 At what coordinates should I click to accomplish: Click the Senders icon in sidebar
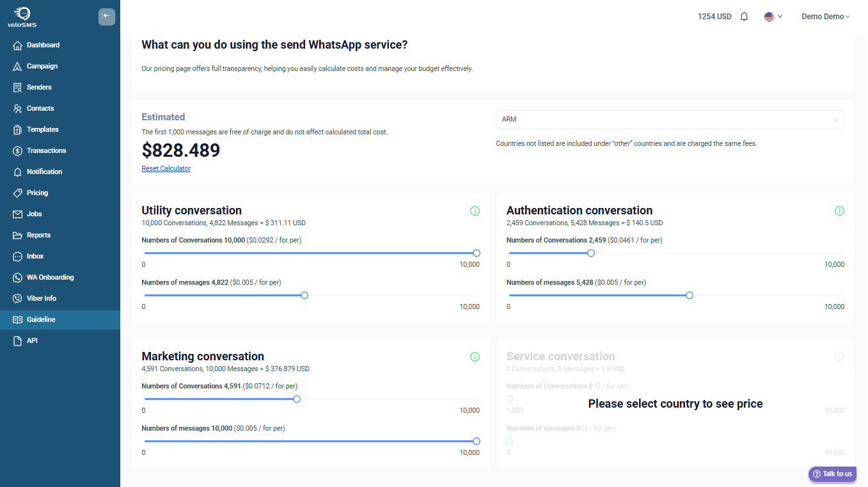(x=17, y=88)
